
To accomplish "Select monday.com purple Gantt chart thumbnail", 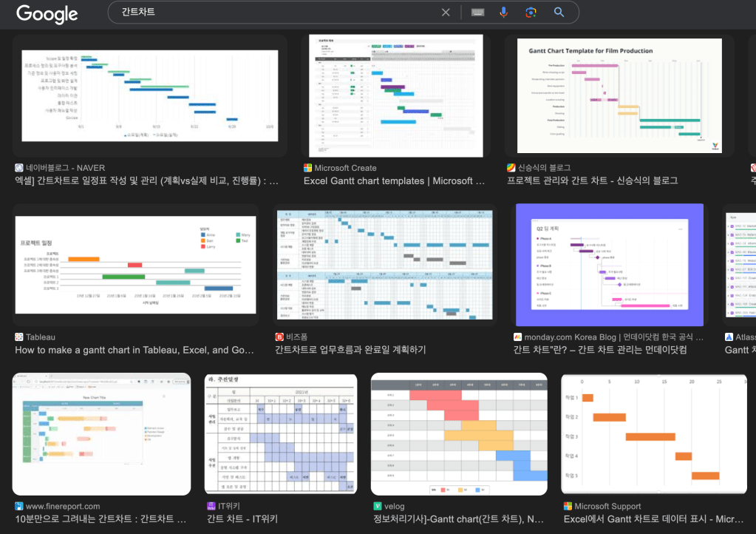I will 609,265.
